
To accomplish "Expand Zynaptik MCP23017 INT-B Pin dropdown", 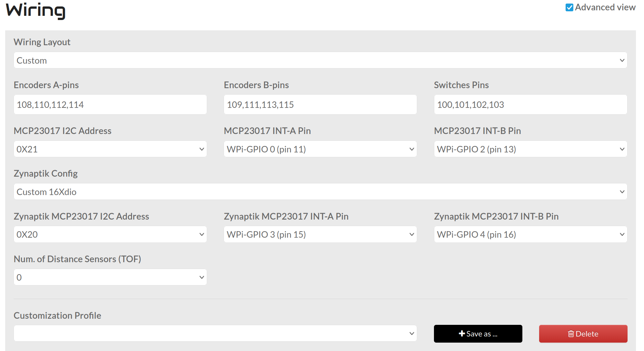I will [x=530, y=234].
